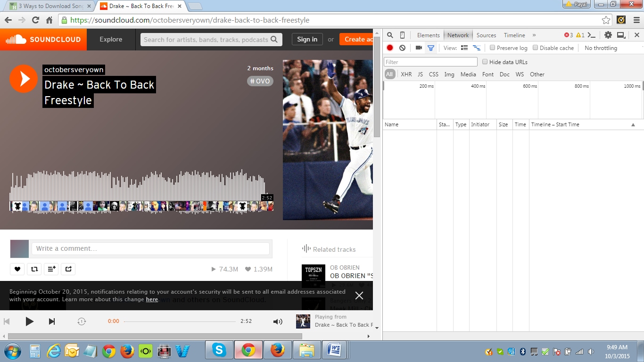Open DevTools settings gear
Viewport: 644px width, 362px height.
click(x=608, y=35)
